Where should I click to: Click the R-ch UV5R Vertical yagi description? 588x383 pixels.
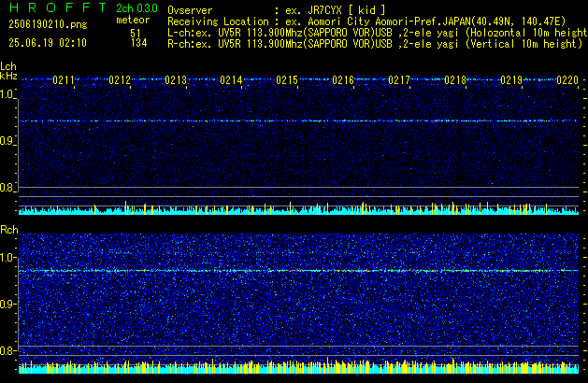tap(375, 44)
